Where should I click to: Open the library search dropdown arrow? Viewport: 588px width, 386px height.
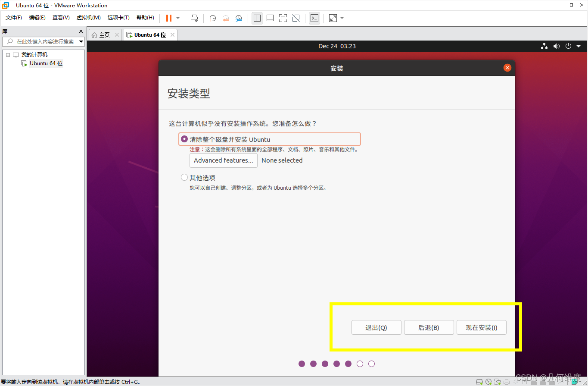(81, 41)
